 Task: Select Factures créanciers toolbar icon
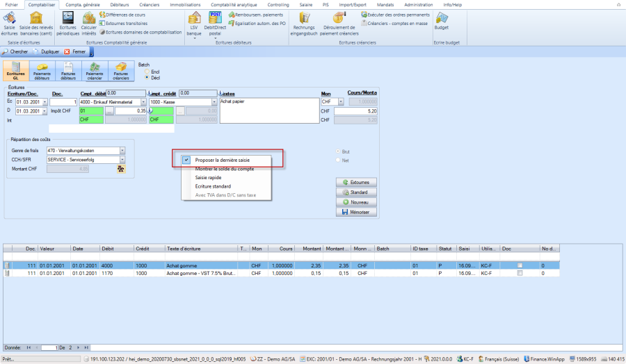point(121,71)
